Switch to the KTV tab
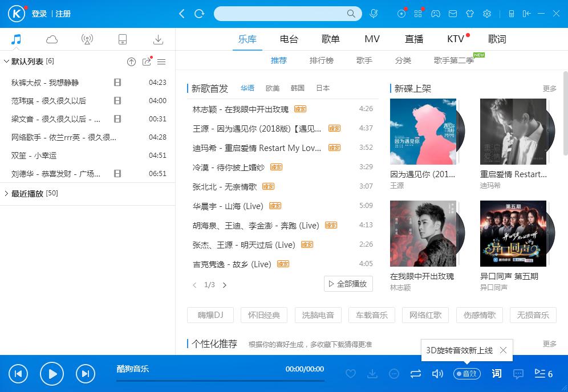The image size is (568, 392). 456,39
